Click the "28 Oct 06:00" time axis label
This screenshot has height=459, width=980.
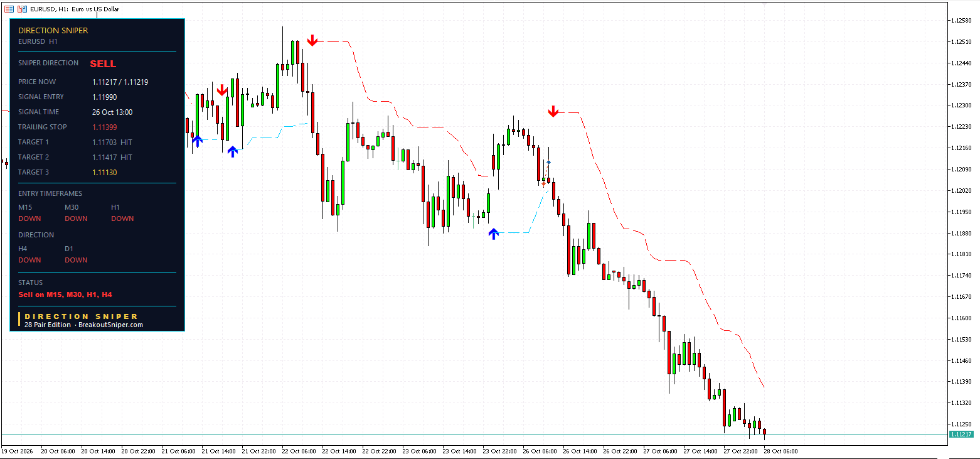coord(780,451)
